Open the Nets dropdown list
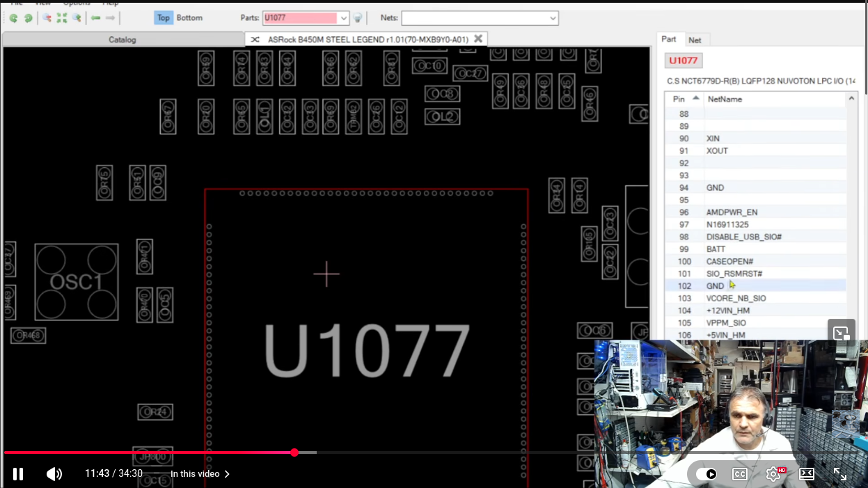This screenshot has width=868, height=488. point(553,18)
